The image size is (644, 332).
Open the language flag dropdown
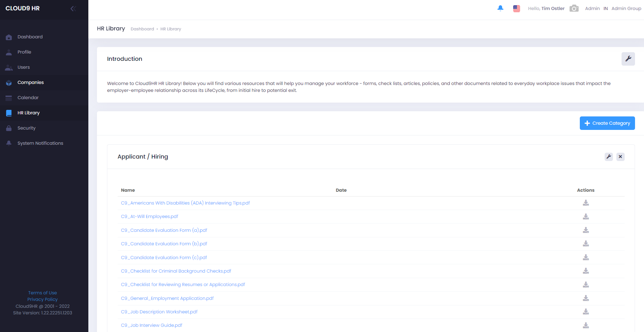click(x=517, y=8)
